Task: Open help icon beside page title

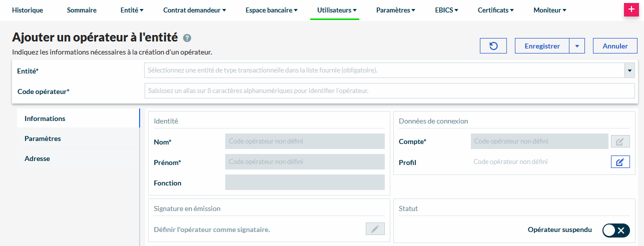Action: 187,38
